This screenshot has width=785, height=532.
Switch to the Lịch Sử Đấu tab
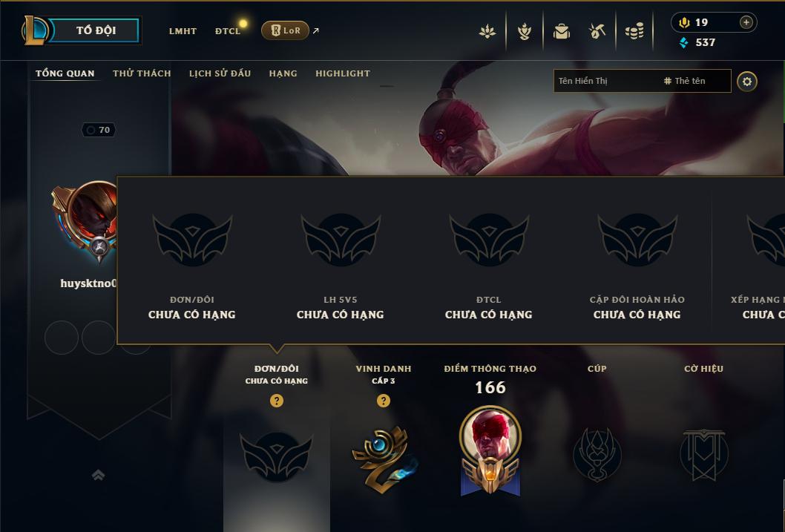click(220, 73)
